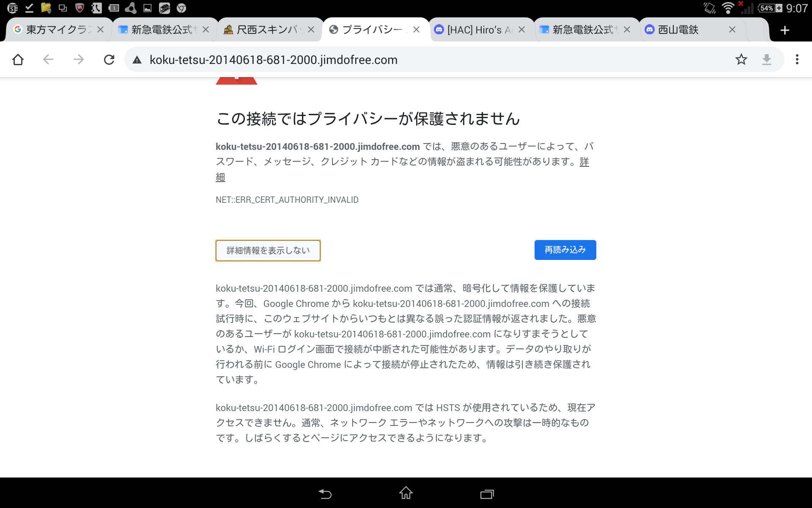Tap the Android recent apps button

[487, 494]
